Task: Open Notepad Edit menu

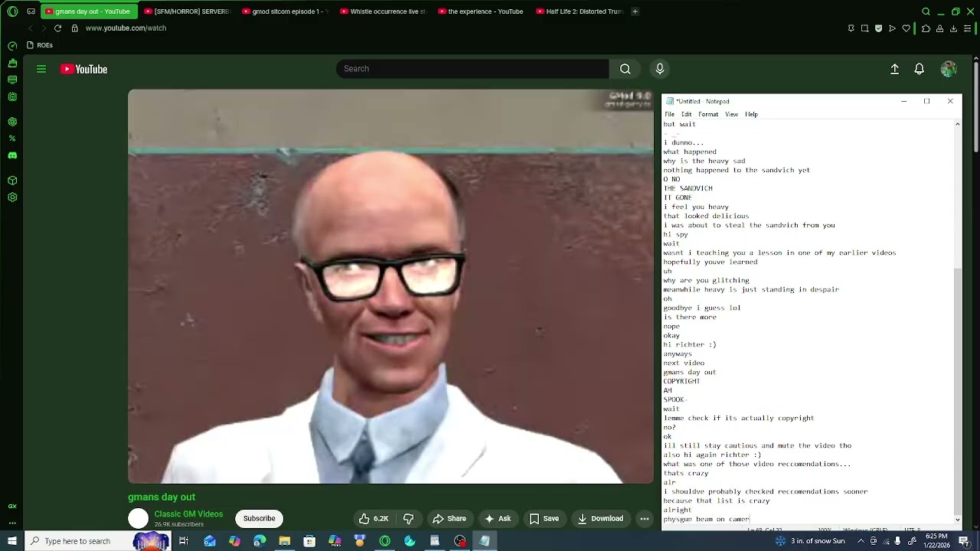Action: pyautogui.click(x=687, y=115)
